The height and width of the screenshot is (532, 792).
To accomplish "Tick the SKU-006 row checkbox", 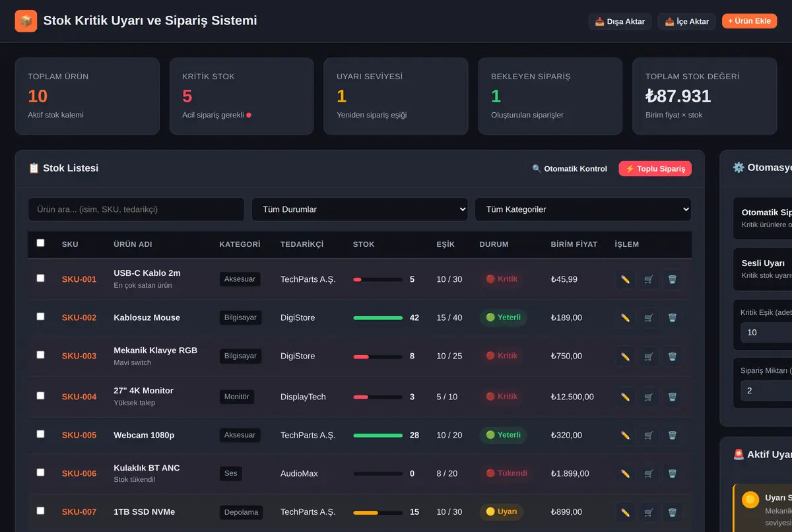I will coord(40,472).
